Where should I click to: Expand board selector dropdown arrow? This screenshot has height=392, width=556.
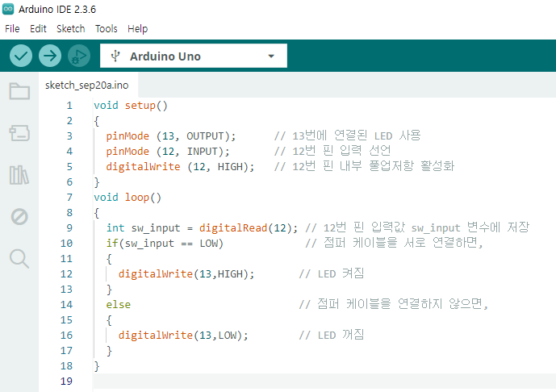271,56
